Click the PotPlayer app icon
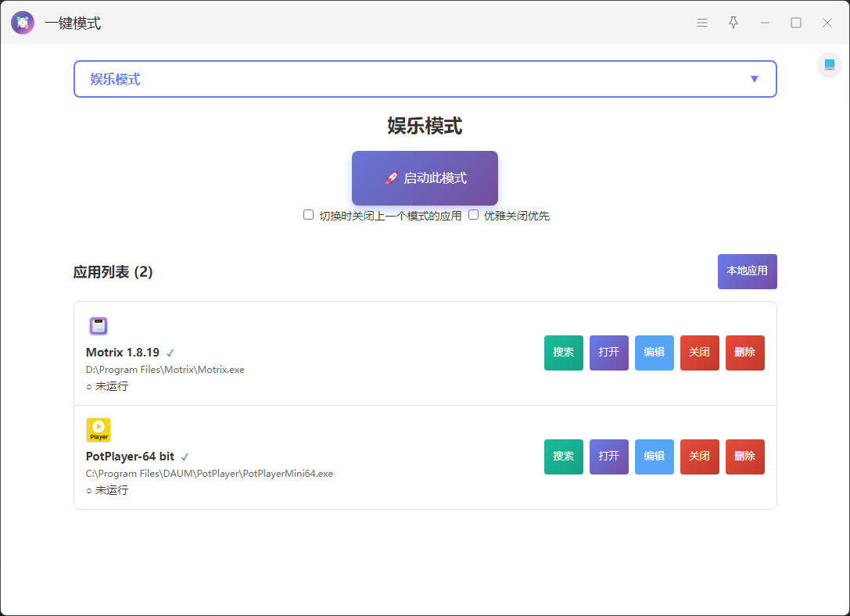This screenshot has height=616, width=850. 98,430
